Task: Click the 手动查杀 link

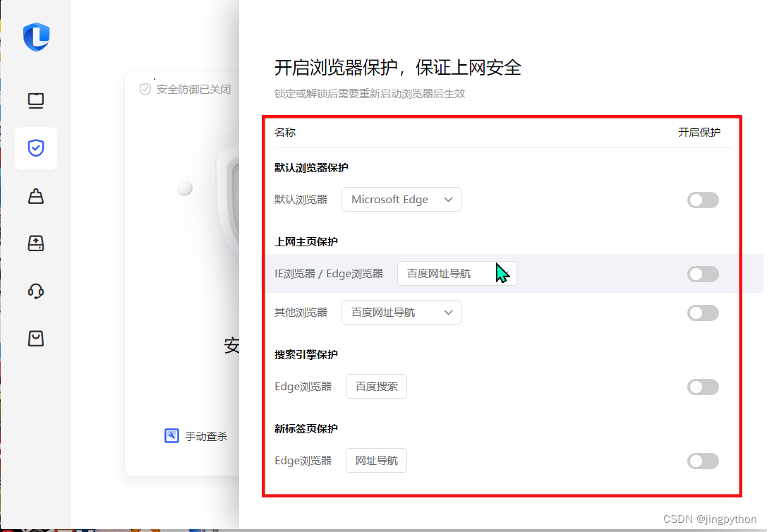Action: click(207, 436)
